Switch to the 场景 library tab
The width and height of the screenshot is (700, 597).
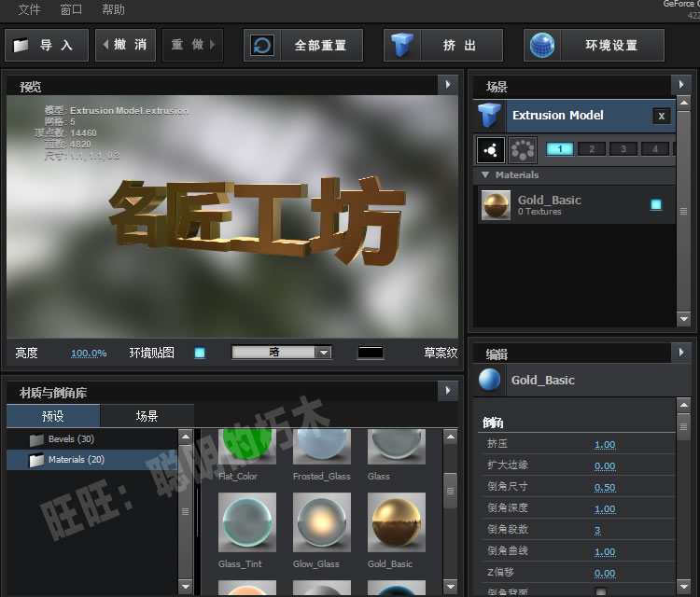147,416
